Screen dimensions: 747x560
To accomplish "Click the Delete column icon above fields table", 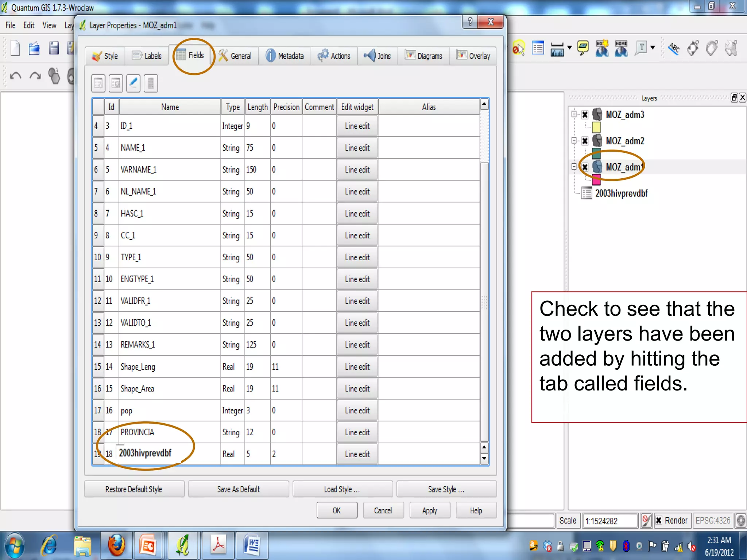I will [x=116, y=83].
